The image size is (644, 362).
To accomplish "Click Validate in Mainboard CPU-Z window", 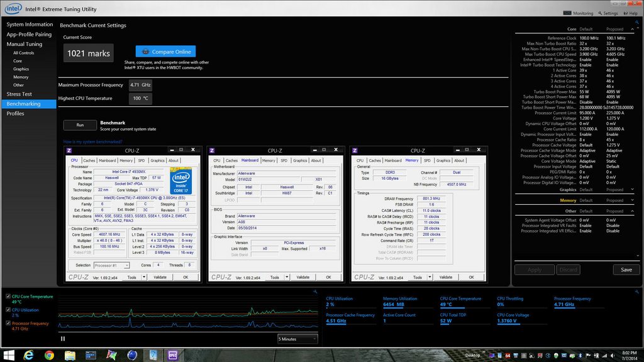I will (x=303, y=277).
